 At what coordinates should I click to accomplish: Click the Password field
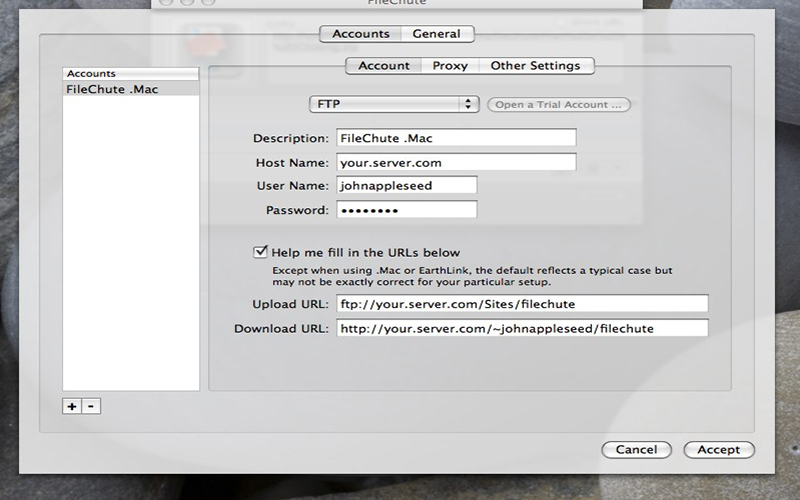click(x=407, y=210)
